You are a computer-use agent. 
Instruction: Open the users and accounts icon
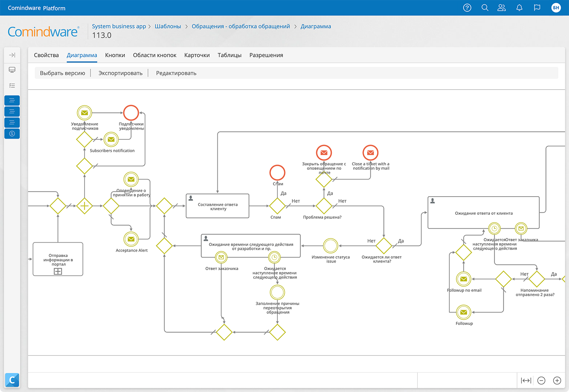[x=502, y=8]
